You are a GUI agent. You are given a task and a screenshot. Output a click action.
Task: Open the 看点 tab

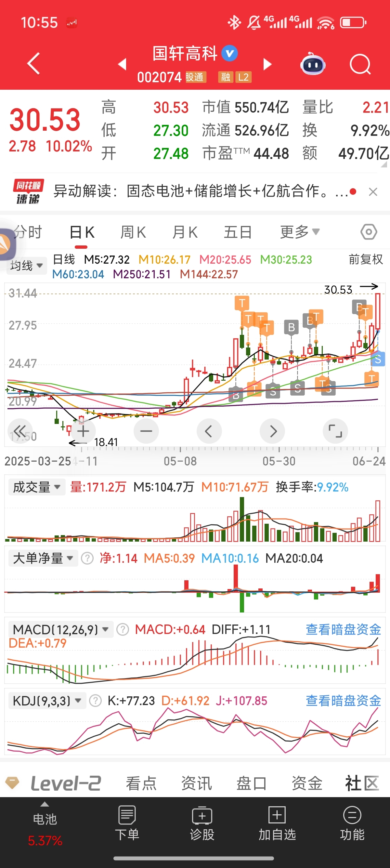click(141, 783)
